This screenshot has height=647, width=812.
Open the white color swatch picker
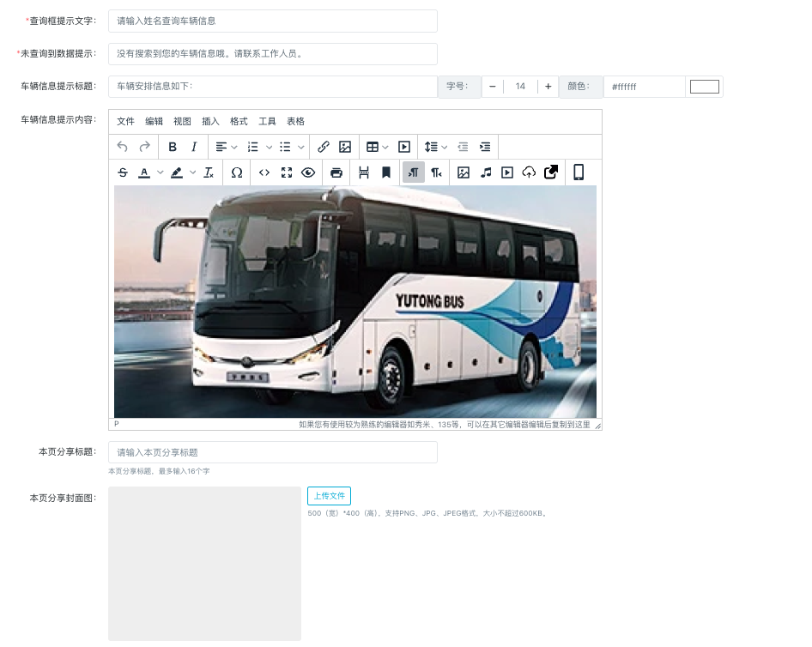point(704,87)
